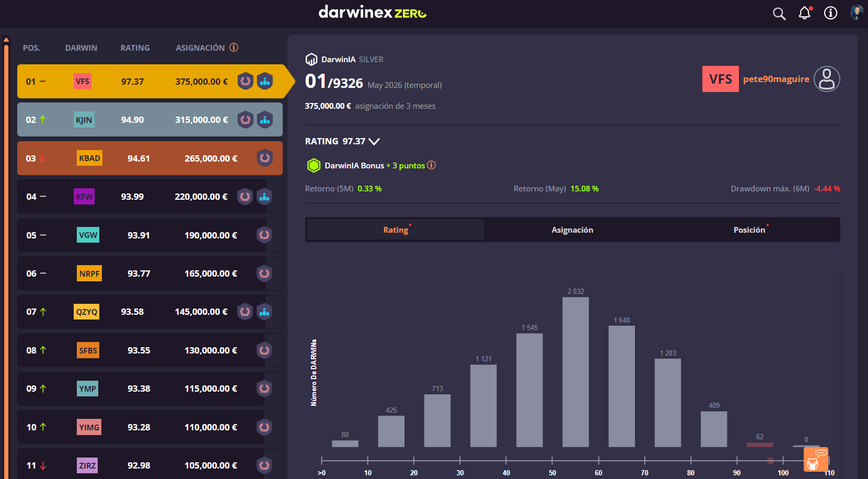Click the 2 032 histogram bar
Viewport: 868px width, 479px height.
pos(575,372)
